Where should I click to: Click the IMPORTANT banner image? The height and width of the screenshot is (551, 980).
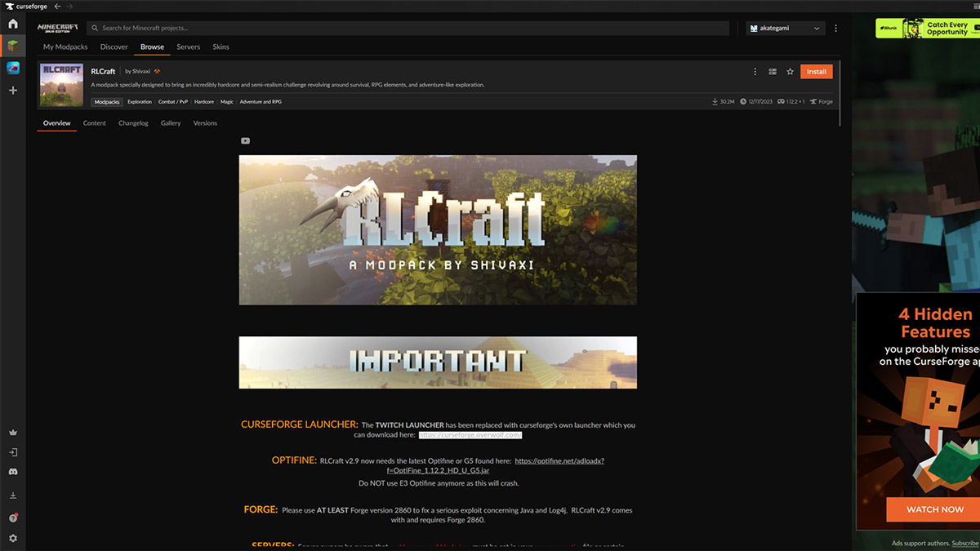click(438, 362)
